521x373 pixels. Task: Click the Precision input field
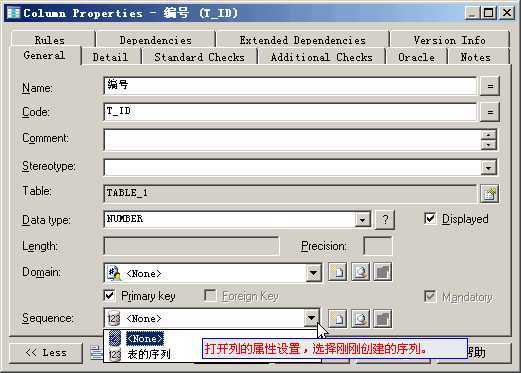coord(377,246)
